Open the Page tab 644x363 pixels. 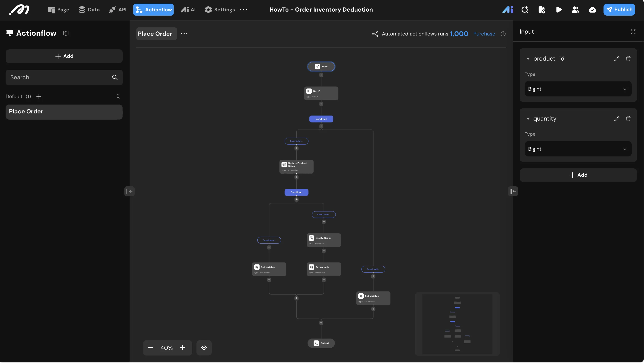point(58,10)
